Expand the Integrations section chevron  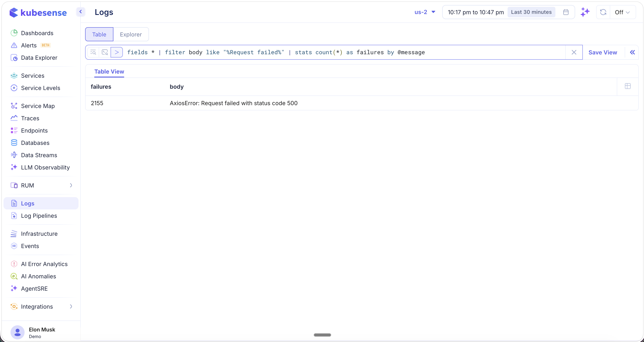[71, 306]
